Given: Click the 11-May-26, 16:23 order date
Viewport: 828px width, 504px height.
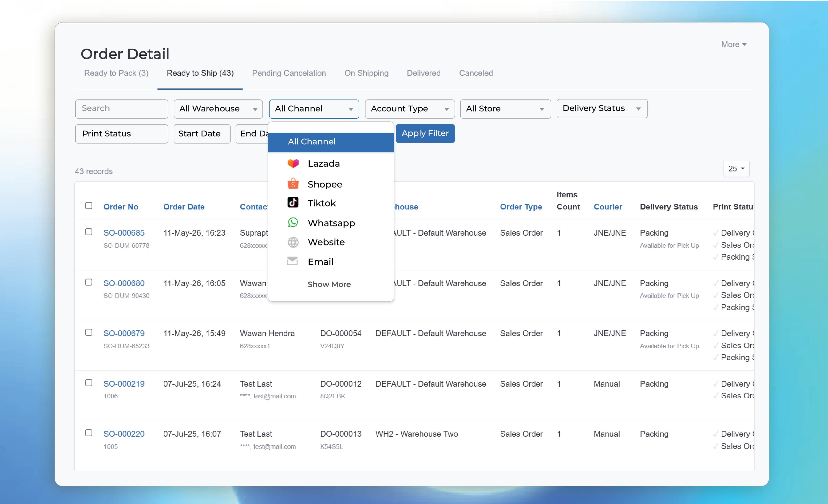Looking at the screenshot, I should click(x=194, y=232).
